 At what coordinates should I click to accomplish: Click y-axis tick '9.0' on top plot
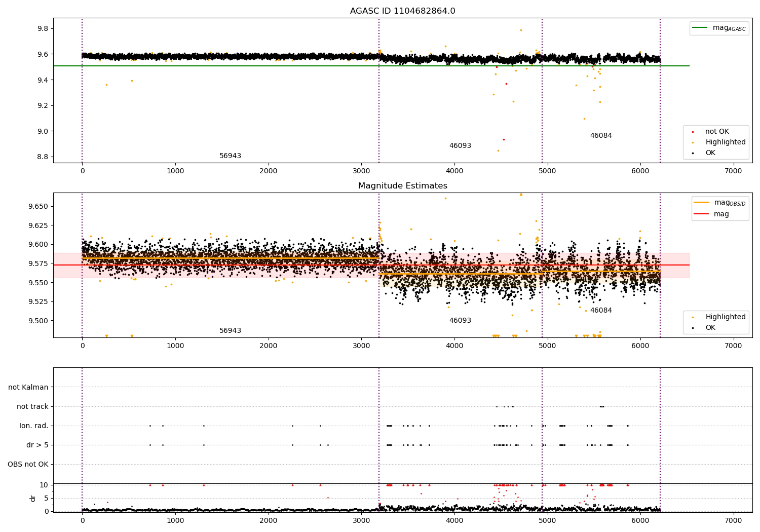pos(43,131)
